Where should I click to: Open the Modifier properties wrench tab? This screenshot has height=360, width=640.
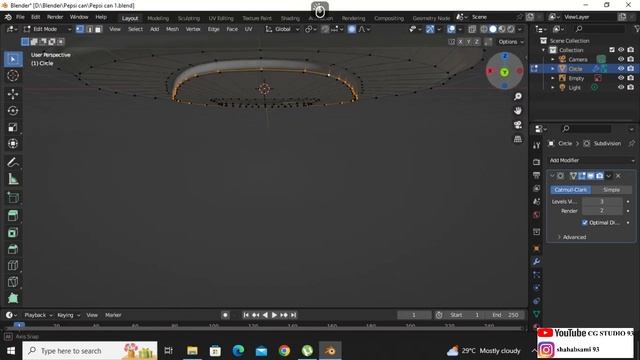536,261
